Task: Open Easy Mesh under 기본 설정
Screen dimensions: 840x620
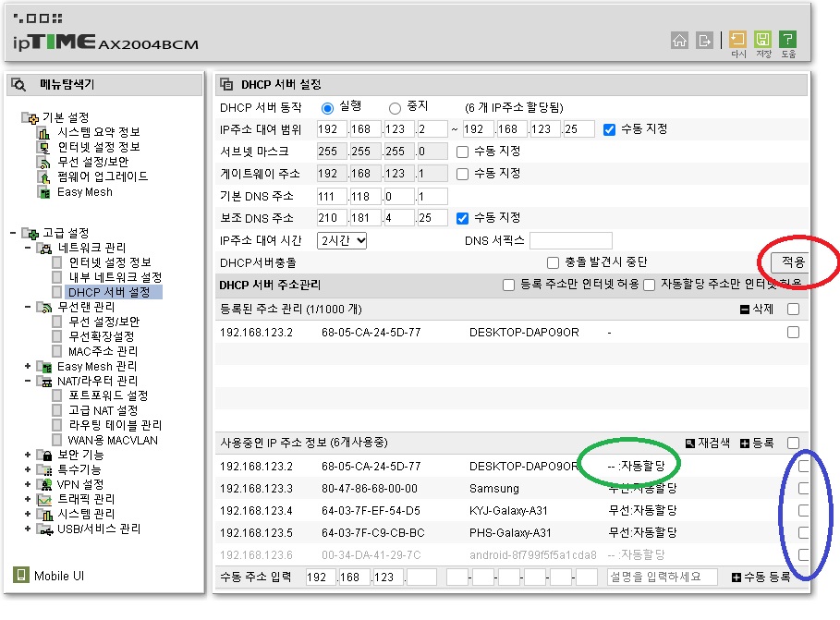Action: tap(85, 192)
